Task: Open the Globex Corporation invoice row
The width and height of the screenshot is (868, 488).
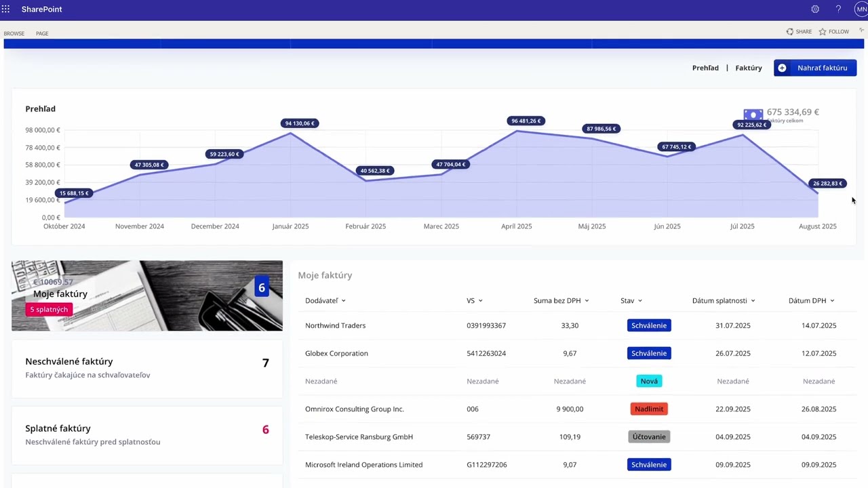Action: pos(576,353)
